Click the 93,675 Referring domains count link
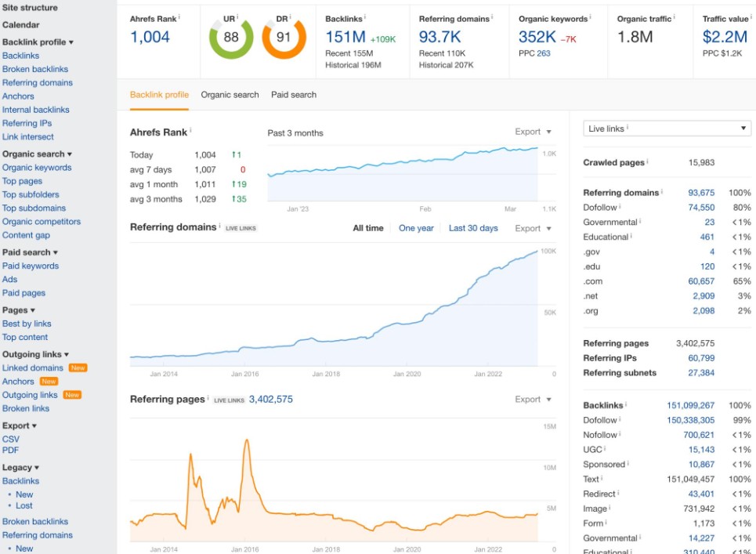 (701, 193)
